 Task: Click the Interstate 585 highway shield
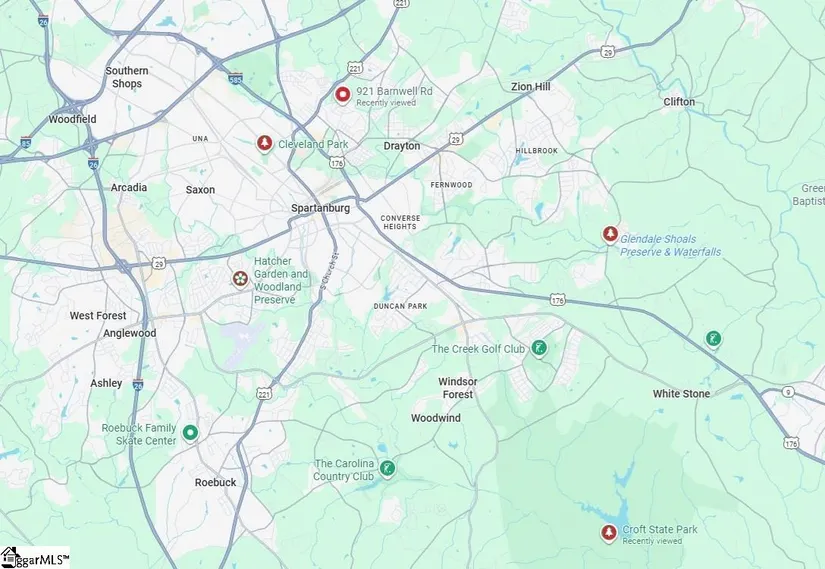point(236,78)
